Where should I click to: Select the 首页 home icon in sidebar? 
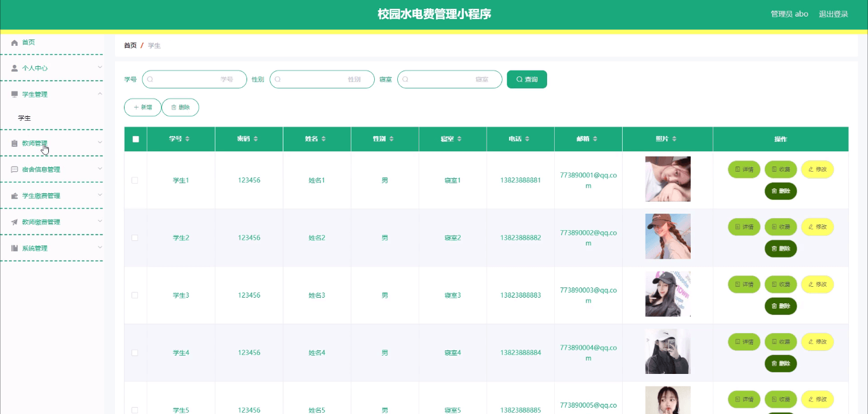tap(14, 42)
